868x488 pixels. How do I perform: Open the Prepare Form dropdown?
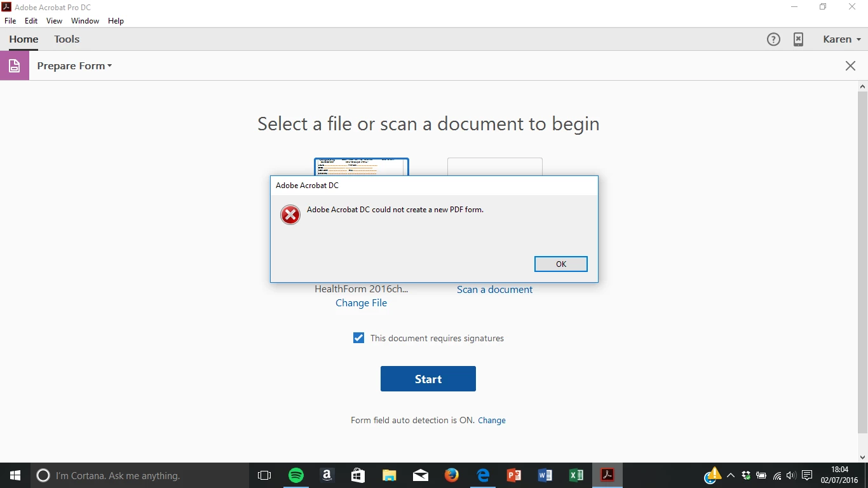[x=74, y=66]
